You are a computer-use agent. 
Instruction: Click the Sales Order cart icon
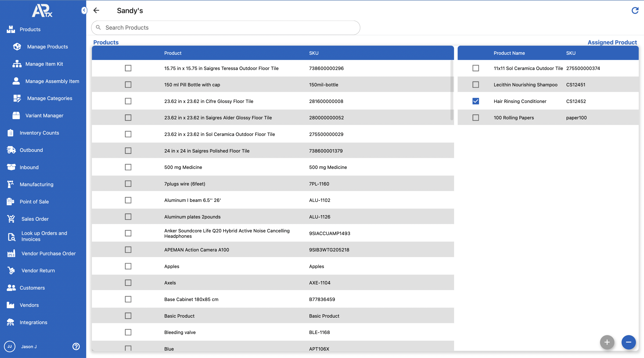[11, 219]
